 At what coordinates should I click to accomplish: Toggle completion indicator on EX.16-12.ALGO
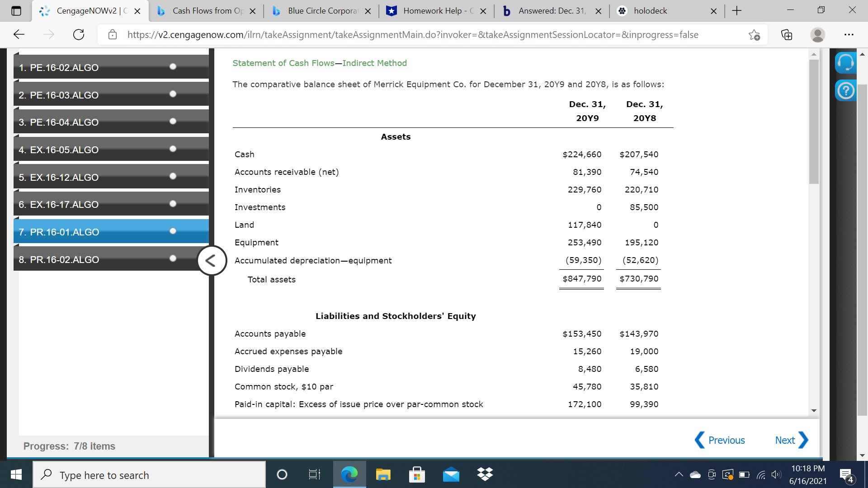(172, 176)
